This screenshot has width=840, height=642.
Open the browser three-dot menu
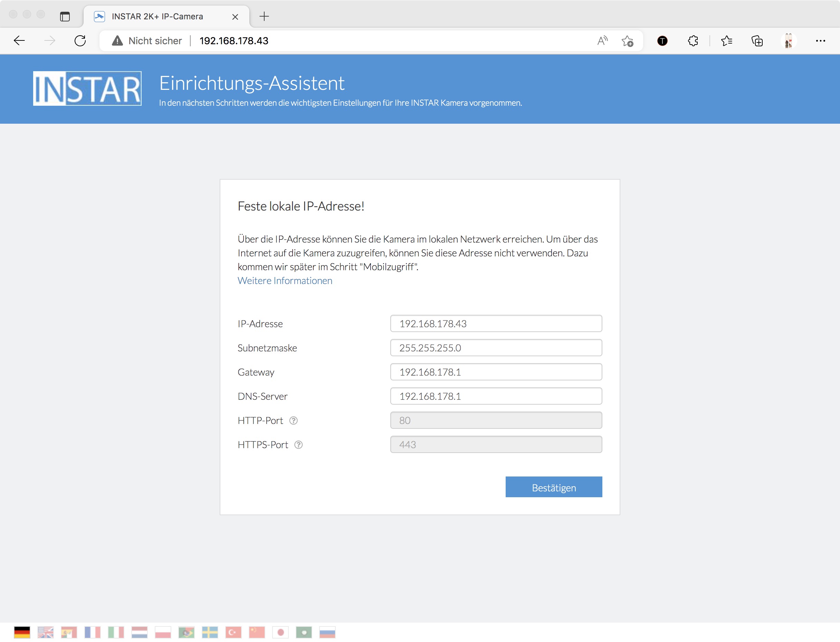tap(820, 40)
